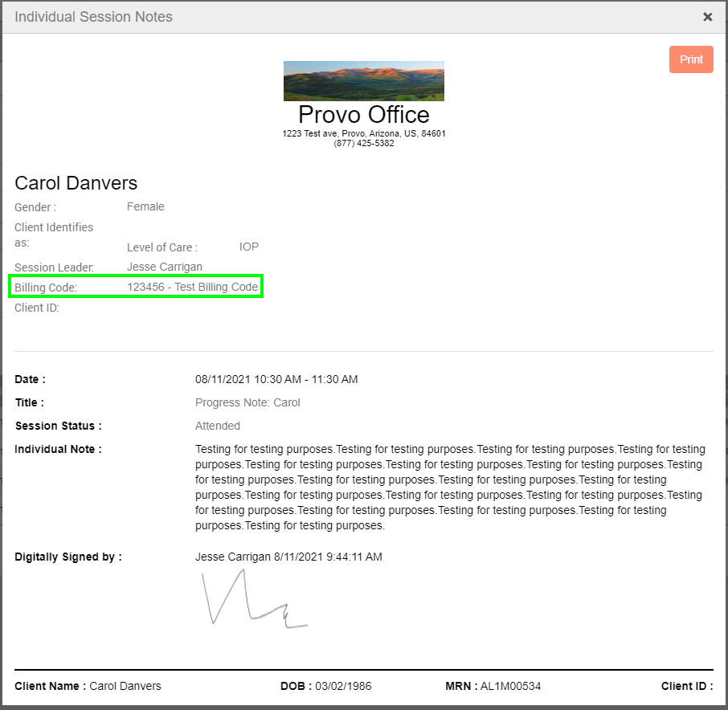Image resolution: width=728 pixels, height=710 pixels.
Task: Click the digital signature timestamp line
Action: 288,557
